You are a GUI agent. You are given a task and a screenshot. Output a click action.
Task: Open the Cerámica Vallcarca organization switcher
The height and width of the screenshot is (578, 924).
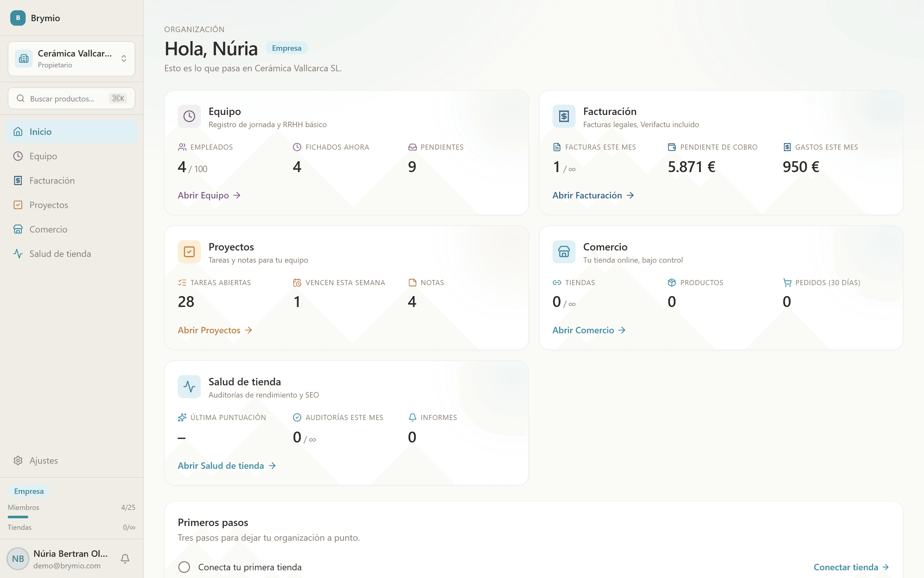pos(72,59)
